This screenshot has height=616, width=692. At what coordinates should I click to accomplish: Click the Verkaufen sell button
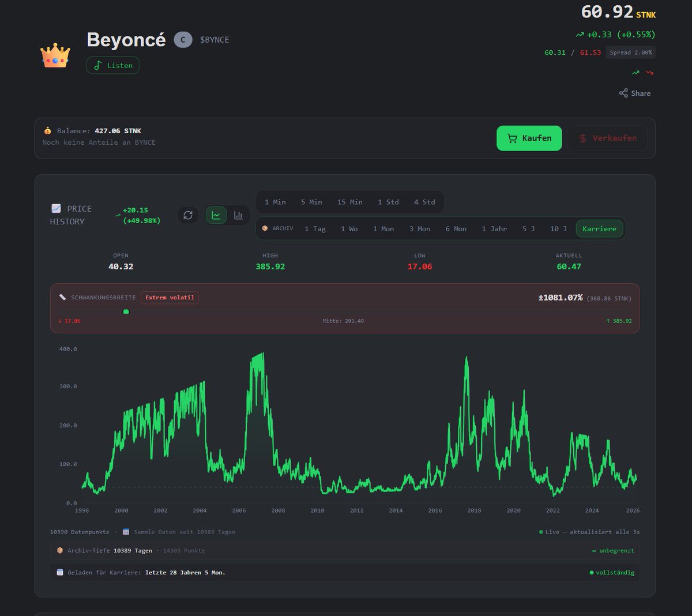607,138
